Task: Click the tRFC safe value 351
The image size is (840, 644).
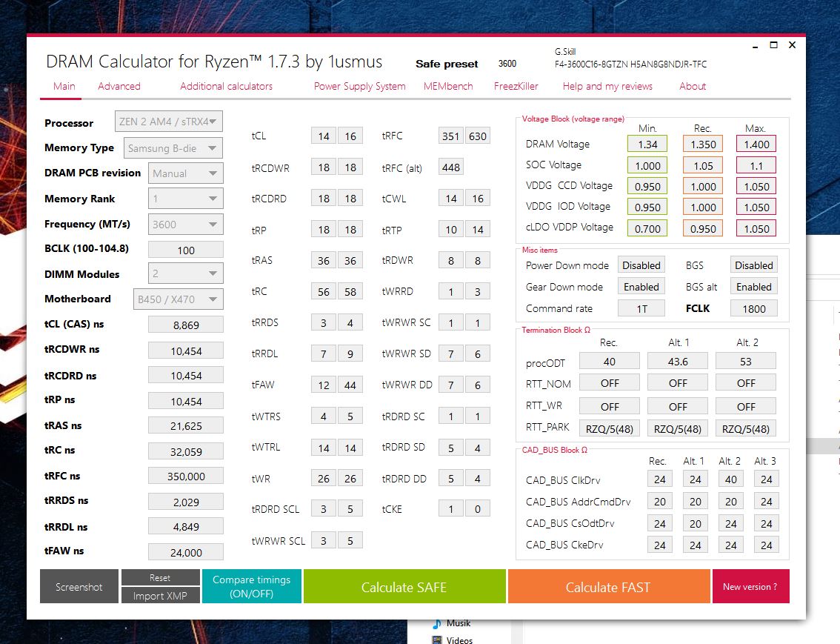Action: (x=450, y=136)
